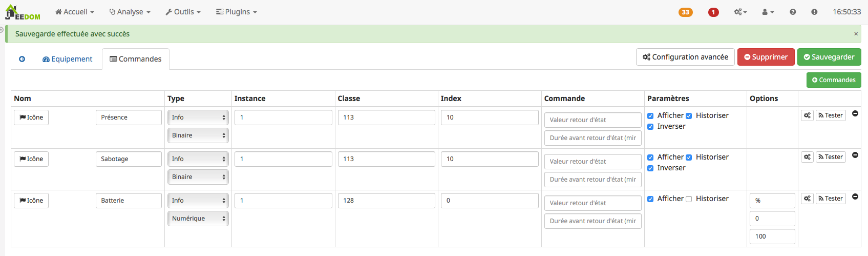This screenshot has width=868, height=256.
Task: Open the user profile menu icon
Action: pyautogui.click(x=768, y=12)
